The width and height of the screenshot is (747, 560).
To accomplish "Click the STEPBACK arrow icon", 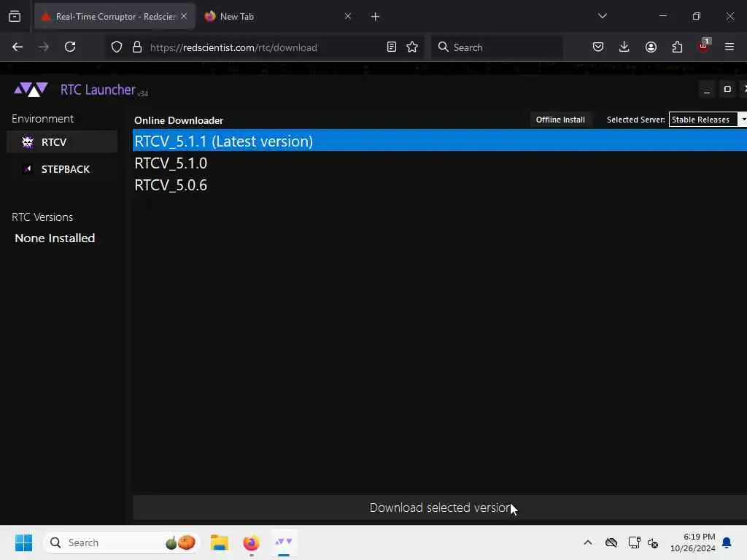I will (28, 169).
